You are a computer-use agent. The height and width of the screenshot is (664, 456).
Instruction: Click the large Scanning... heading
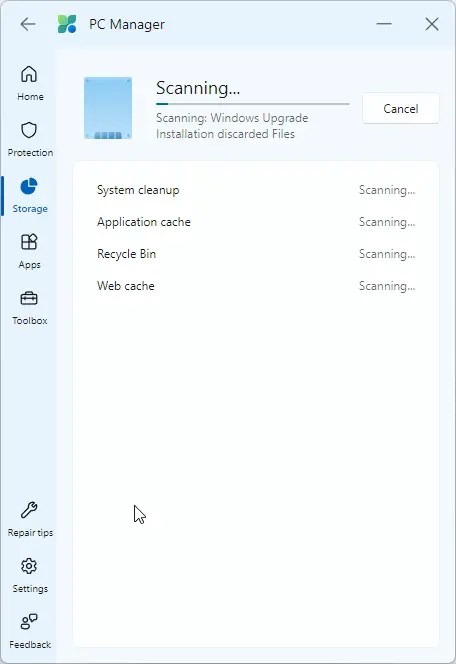coord(198,88)
